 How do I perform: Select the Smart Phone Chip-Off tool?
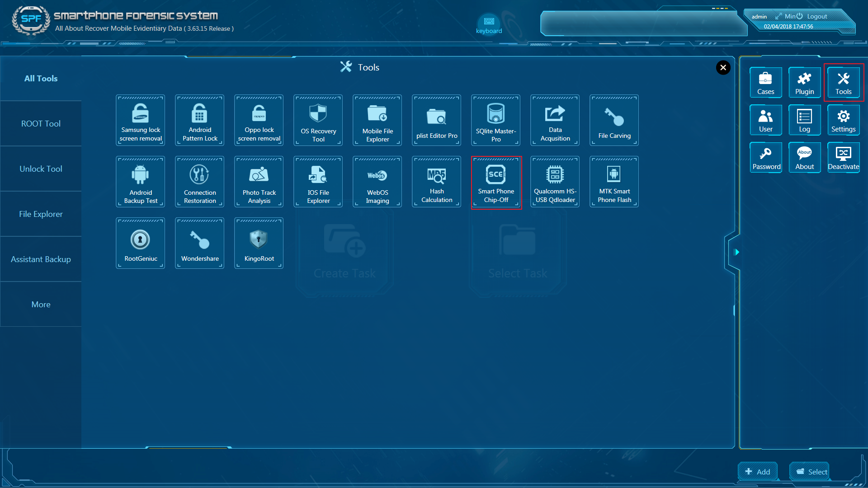coord(496,182)
